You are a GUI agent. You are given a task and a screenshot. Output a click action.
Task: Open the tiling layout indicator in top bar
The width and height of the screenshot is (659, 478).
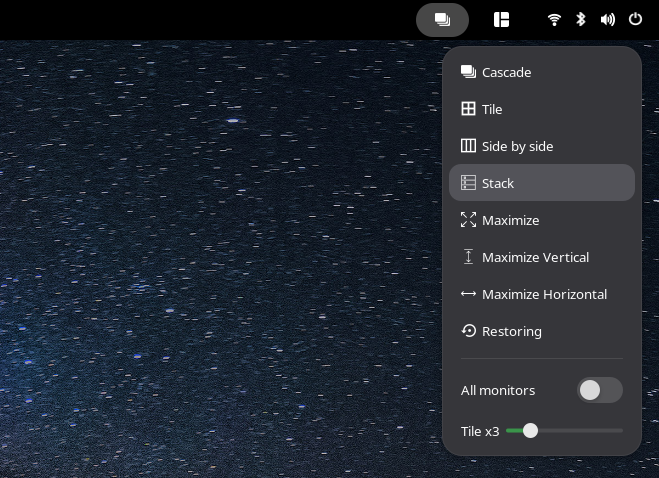(502, 19)
